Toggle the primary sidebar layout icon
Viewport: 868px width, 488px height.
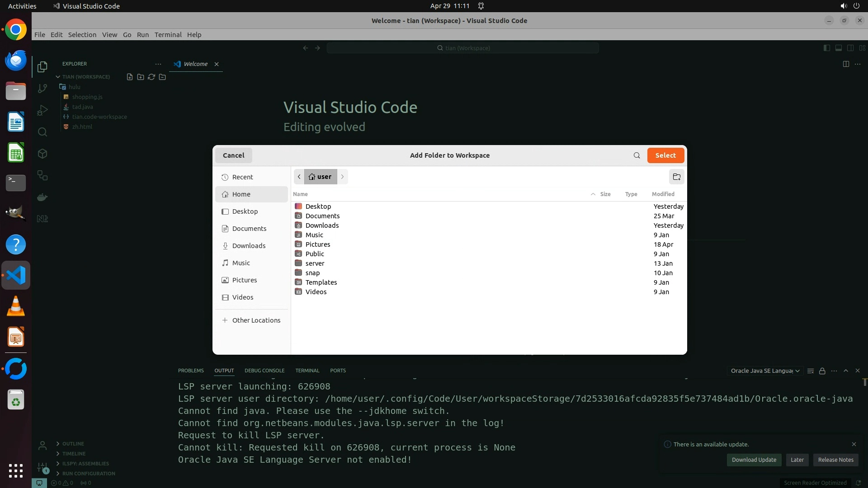(826, 48)
